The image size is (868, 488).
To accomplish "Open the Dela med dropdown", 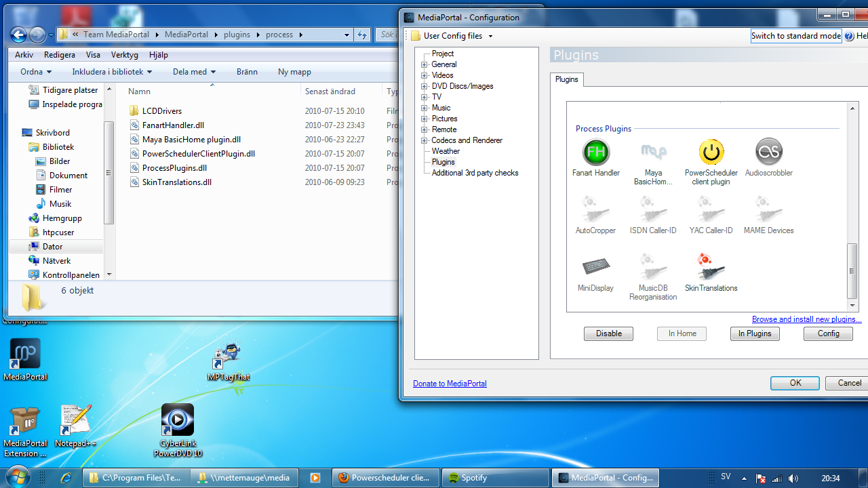I will [194, 71].
